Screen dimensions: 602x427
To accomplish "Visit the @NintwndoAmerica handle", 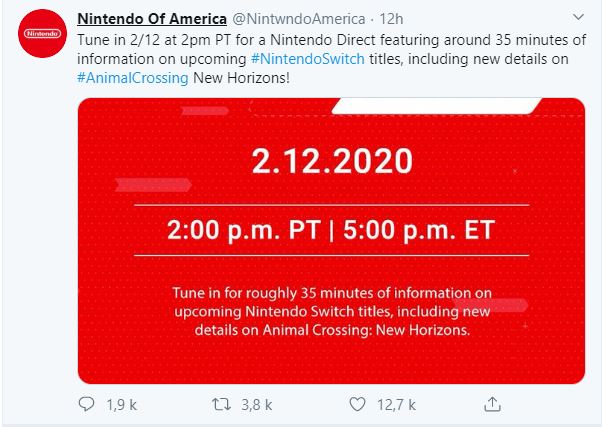I will point(299,19).
